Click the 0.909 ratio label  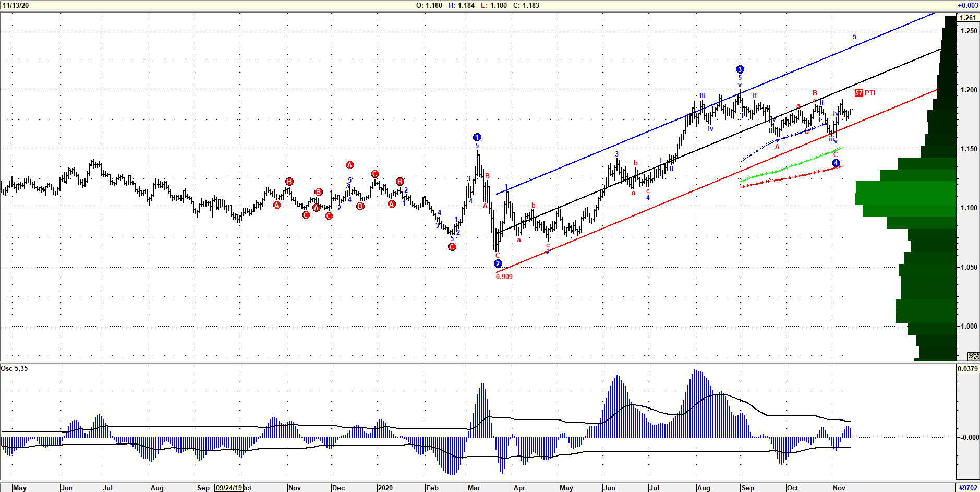tap(504, 277)
